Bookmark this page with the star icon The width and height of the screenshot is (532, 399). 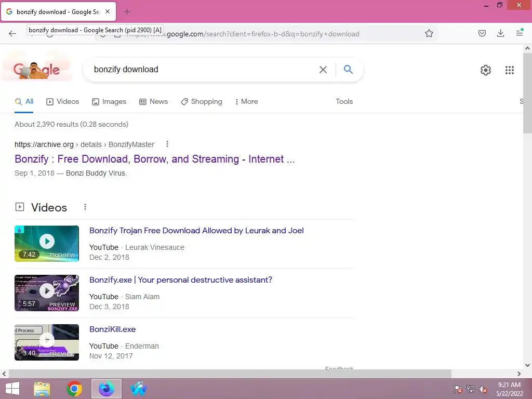click(x=429, y=33)
